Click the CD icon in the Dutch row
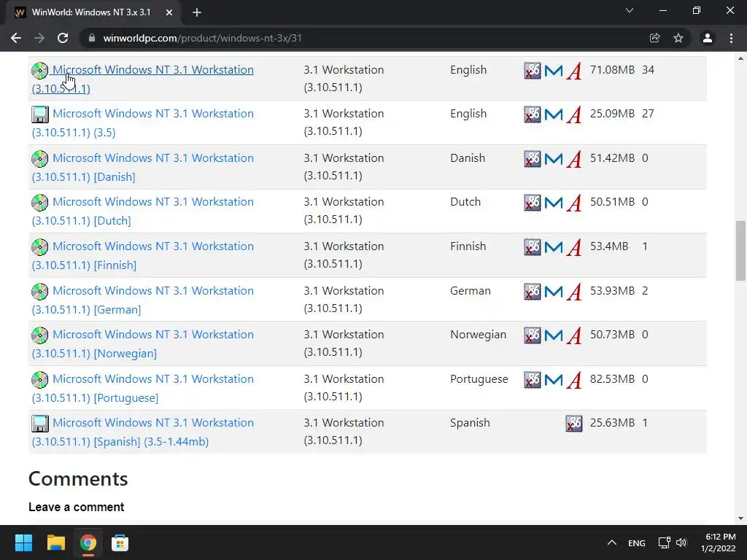747x560 pixels. point(39,203)
